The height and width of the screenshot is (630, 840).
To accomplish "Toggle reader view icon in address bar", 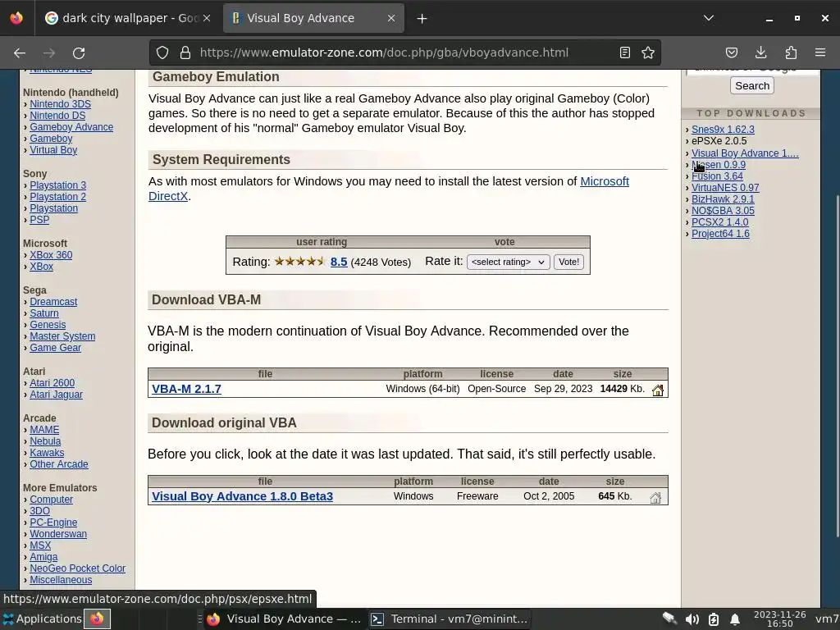I will pos(624,52).
